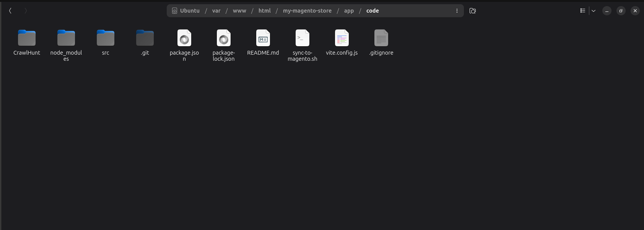Click the src folder name label

click(x=106, y=53)
